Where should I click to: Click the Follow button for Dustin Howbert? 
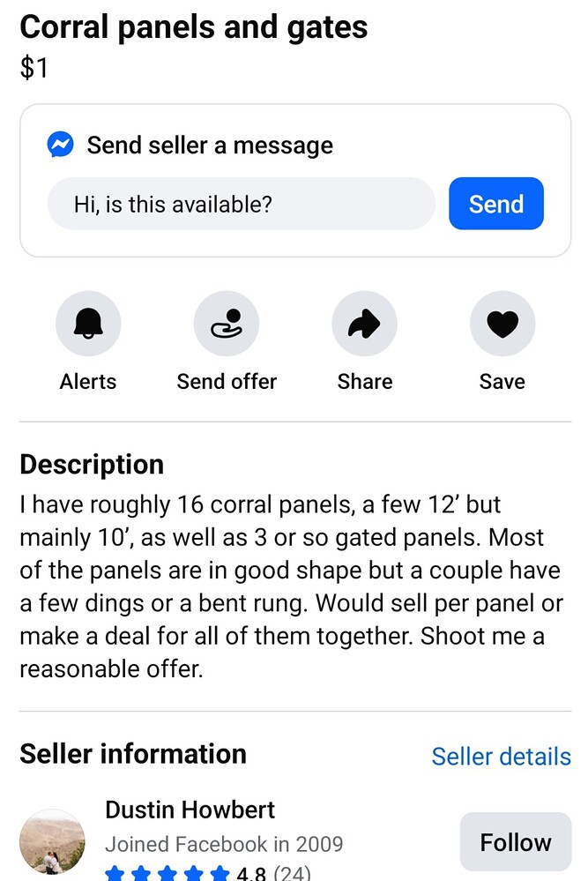coord(515,841)
